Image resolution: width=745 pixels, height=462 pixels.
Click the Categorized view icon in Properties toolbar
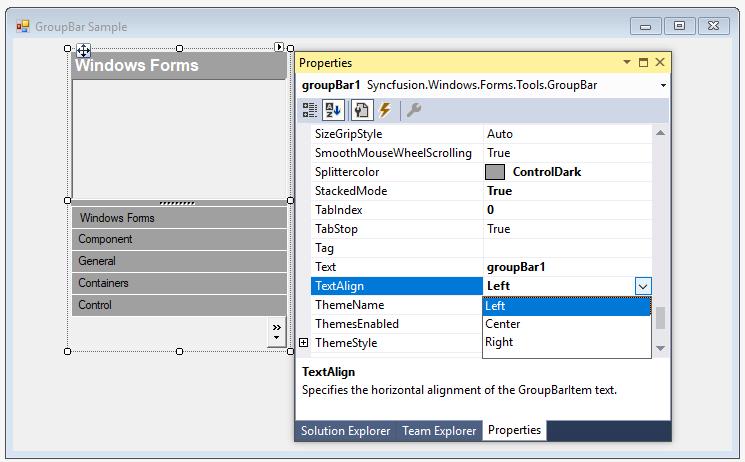click(x=310, y=110)
